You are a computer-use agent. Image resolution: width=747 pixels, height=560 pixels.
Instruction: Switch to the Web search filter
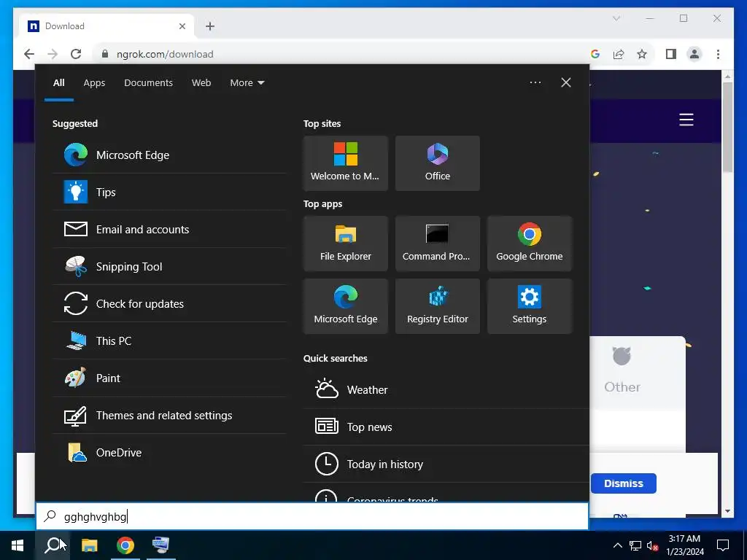pos(201,82)
